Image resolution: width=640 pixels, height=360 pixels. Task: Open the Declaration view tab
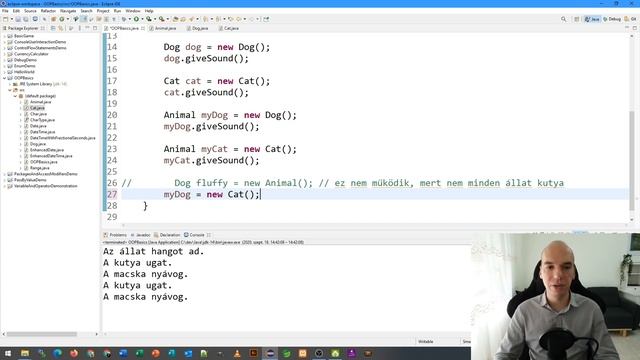point(167,235)
